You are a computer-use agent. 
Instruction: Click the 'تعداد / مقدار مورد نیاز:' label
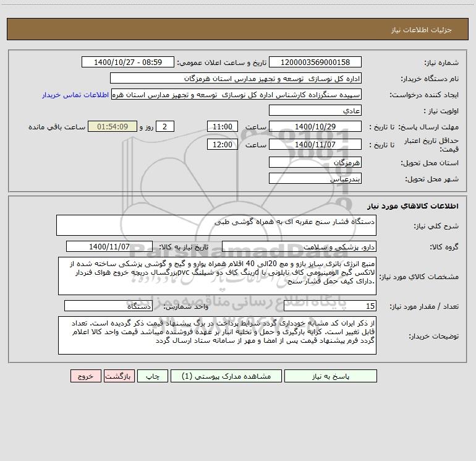pyautogui.click(x=424, y=306)
